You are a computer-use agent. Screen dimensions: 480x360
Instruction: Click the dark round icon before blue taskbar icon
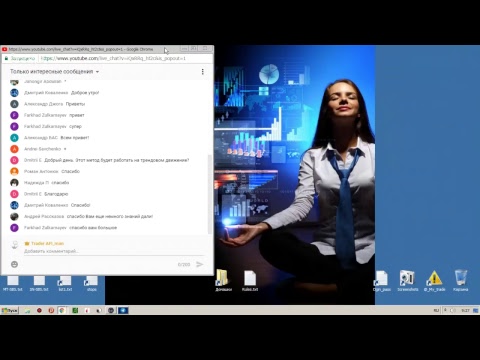[111, 310]
